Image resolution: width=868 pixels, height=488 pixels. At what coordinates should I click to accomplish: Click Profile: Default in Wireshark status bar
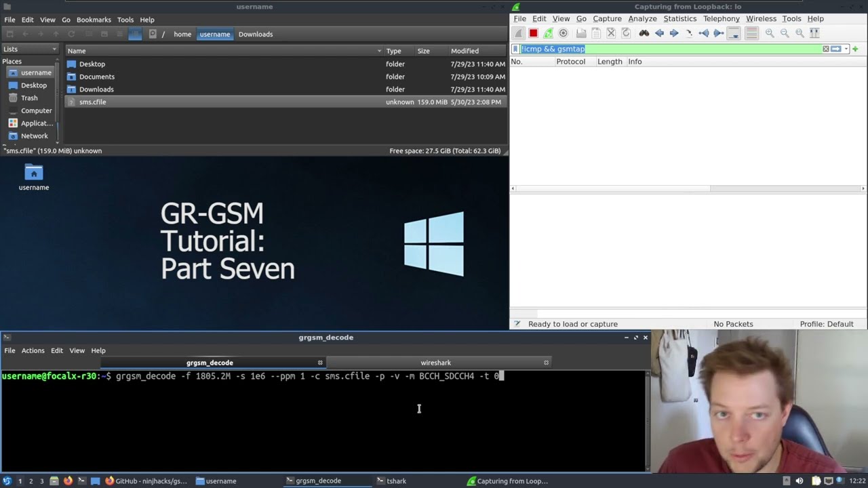click(x=826, y=324)
